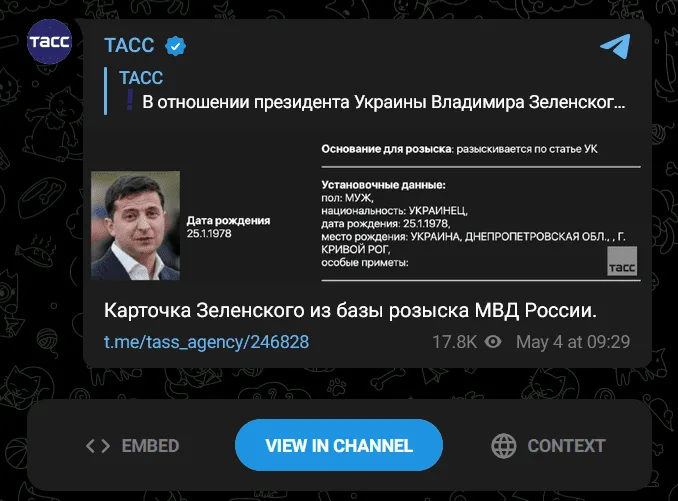This screenshot has height=501, width=678.
Task: Open the t.me/tass_agency/246828 link
Action: [x=206, y=342]
